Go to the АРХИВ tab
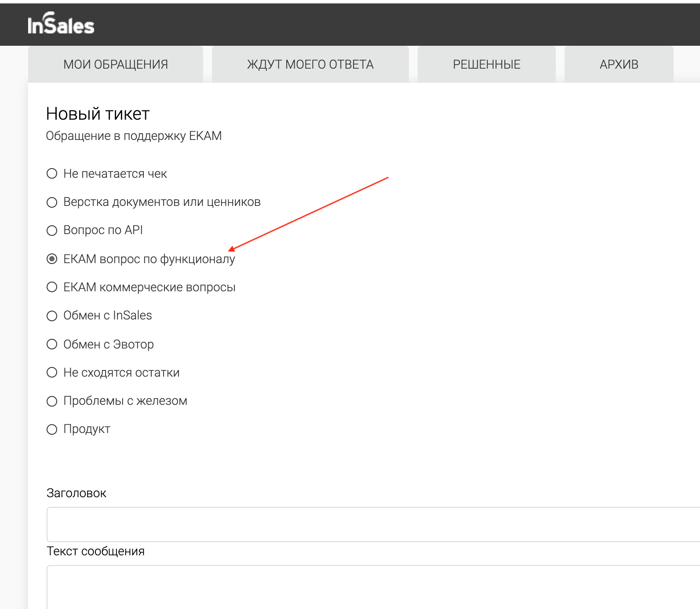 click(619, 64)
